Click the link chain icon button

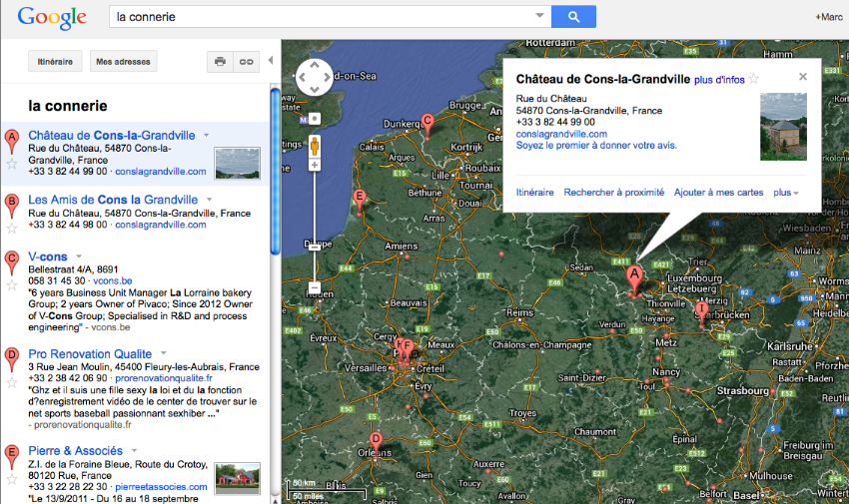coord(247,62)
